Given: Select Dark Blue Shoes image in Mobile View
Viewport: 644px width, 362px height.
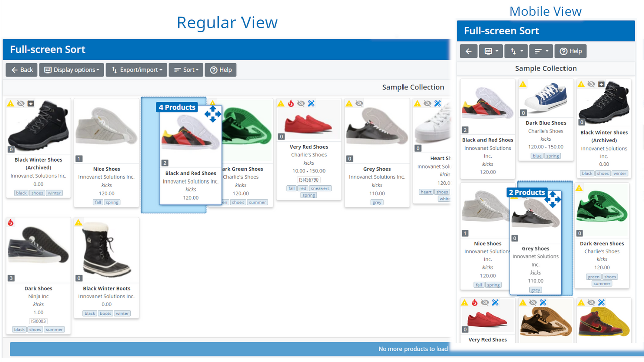Looking at the screenshot, I should pyautogui.click(x=546, y=99).
